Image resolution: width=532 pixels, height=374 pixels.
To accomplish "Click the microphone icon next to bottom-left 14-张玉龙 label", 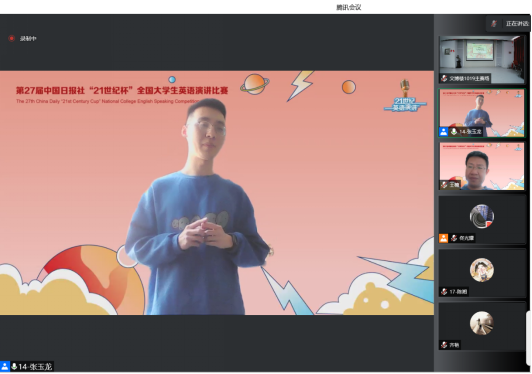I will (x=14, y=367).
